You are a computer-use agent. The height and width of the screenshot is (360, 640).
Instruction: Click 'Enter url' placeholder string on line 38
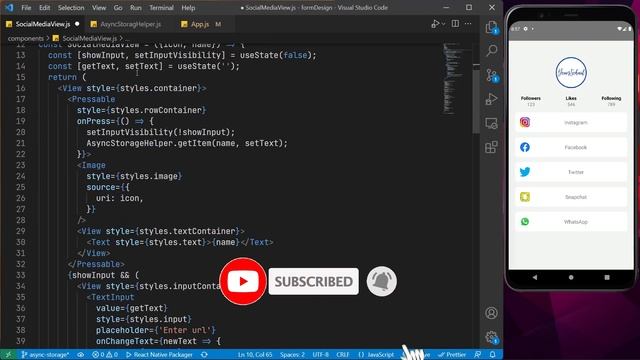coord(187,330)
